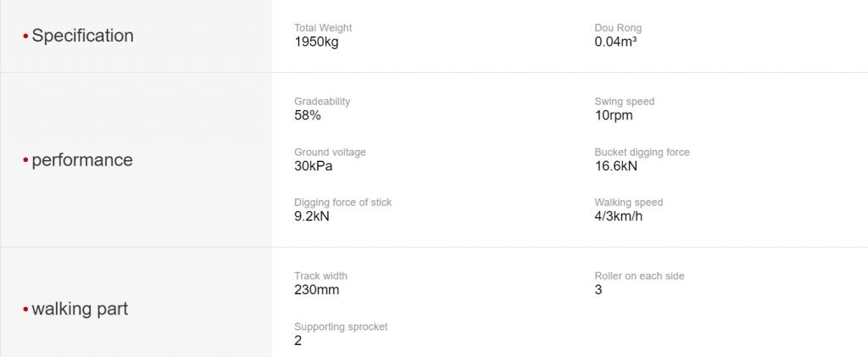Click the 30kPa value
This screenshot has height=357, width=868.
pyautogui.click(x=314, y=166)
